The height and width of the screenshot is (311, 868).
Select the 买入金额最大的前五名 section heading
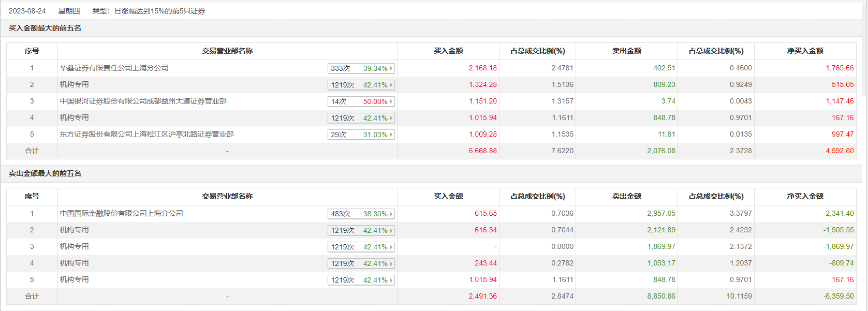[45, 28]
